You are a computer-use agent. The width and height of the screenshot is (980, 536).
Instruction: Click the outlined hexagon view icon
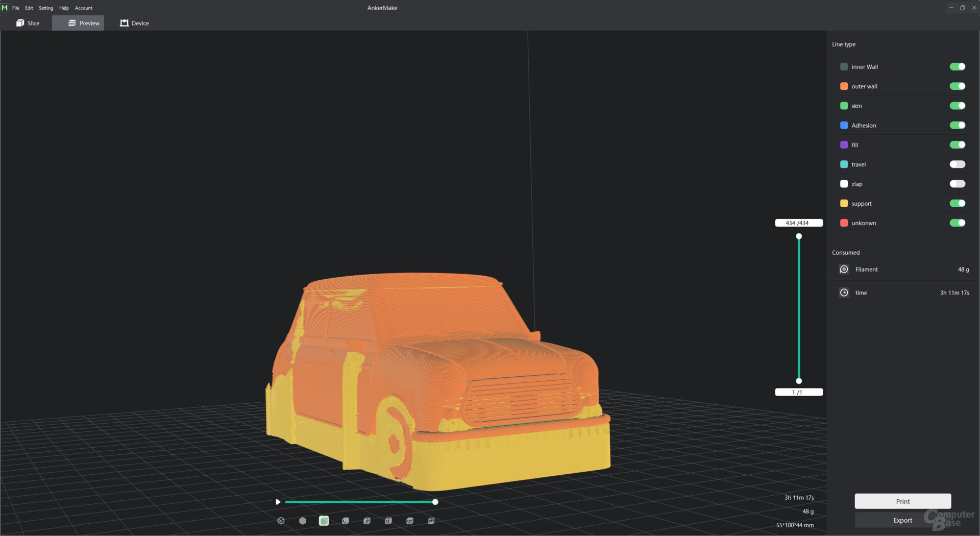pos(281,521)
